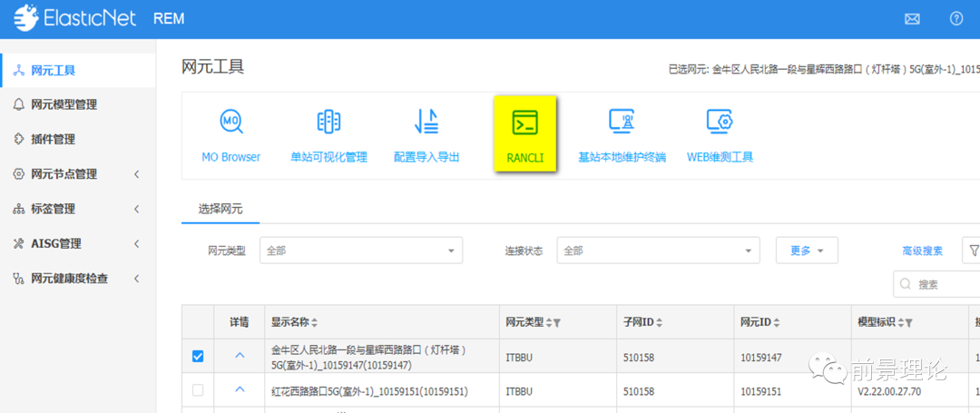Open the 网元类型 dropdown
The width and height of the screenshot is (980, 413).
pos(360,251)
